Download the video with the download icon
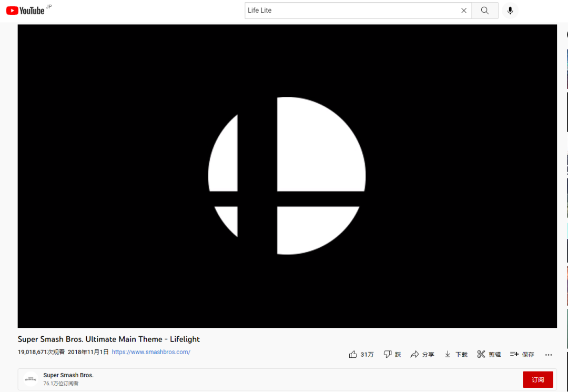The image size is (568, 392). coord(455,354)
